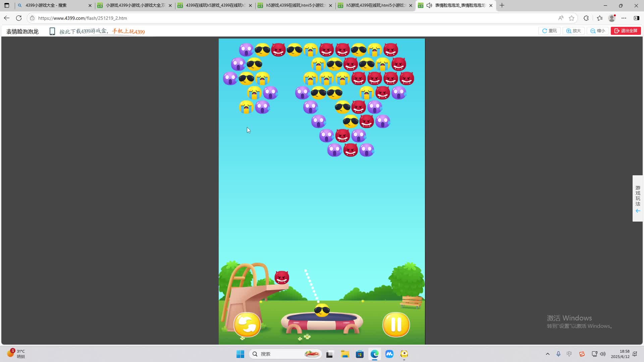644x362 pixels.
Task: Expand the 游戏玩法 side panel
Action: [638, 198]
